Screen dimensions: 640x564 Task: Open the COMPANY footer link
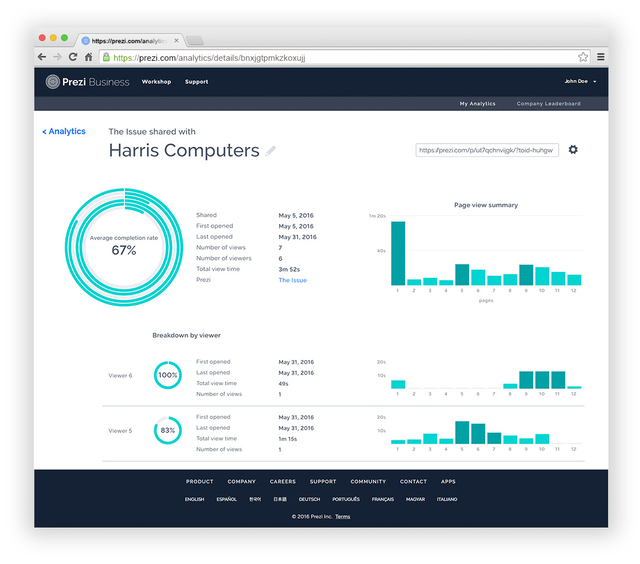point(242,482)
